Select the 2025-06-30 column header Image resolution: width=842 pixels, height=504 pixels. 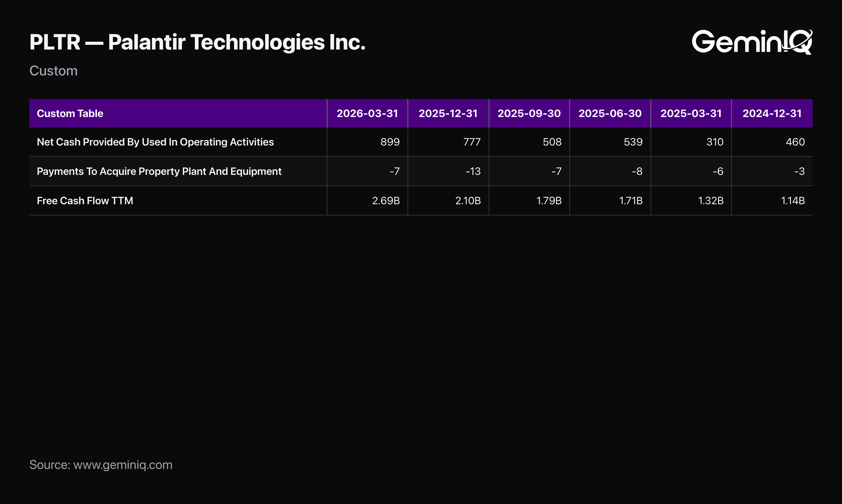click(610, 113)
